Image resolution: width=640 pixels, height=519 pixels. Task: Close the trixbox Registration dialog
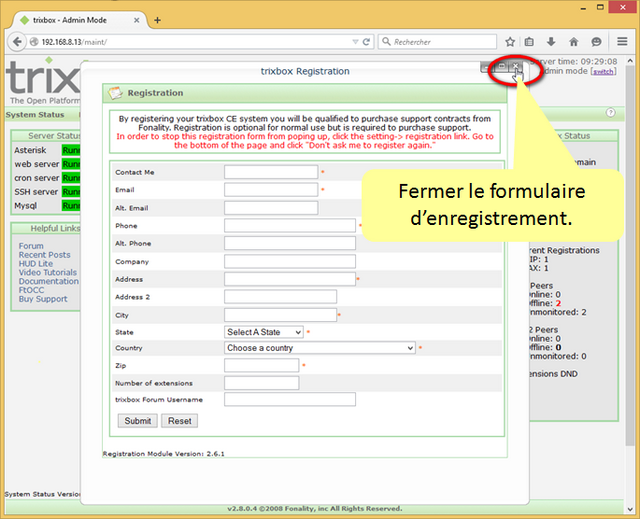tap(516, 67)
